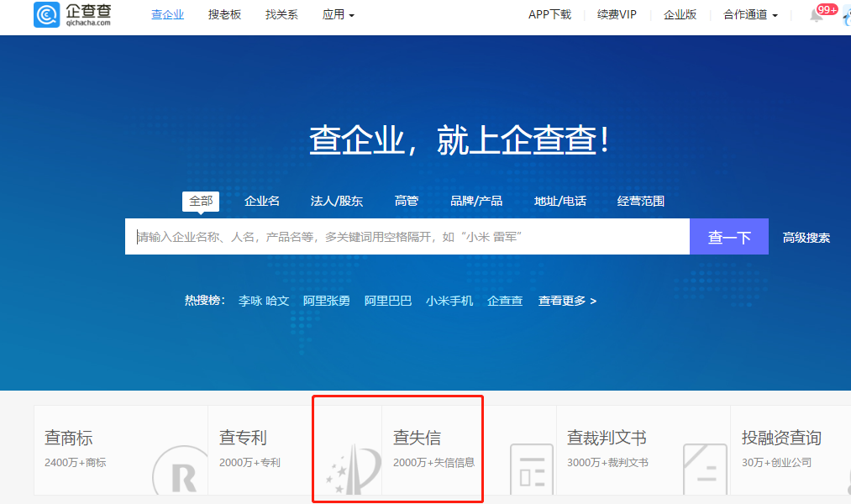Click the 2400万+商标 subtitle text
This screenshot has height=504, width=851.
(76, 463)
